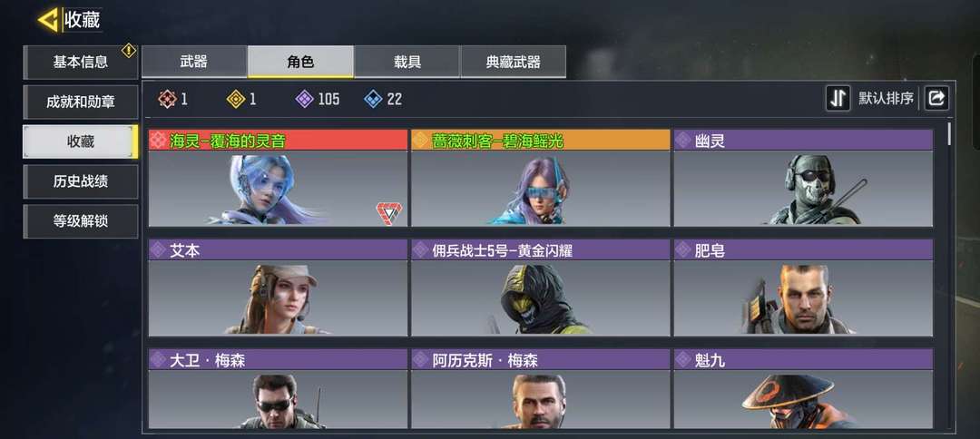
Task: Click the character list vertical scrollbar
Action: 950,133
